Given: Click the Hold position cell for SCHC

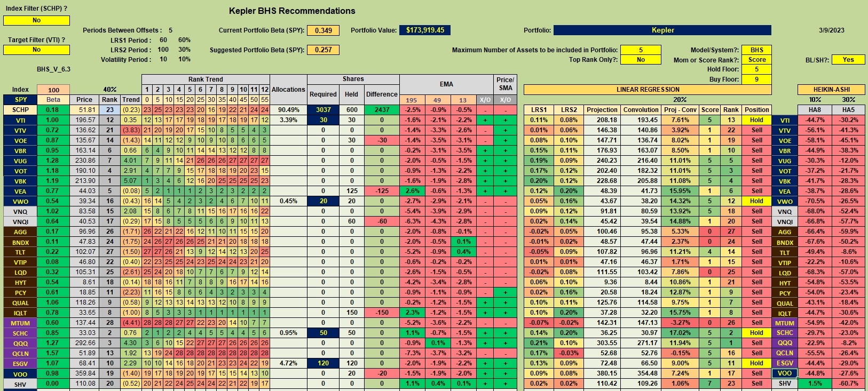Looking at the screenshot, I should pos(756,333).
